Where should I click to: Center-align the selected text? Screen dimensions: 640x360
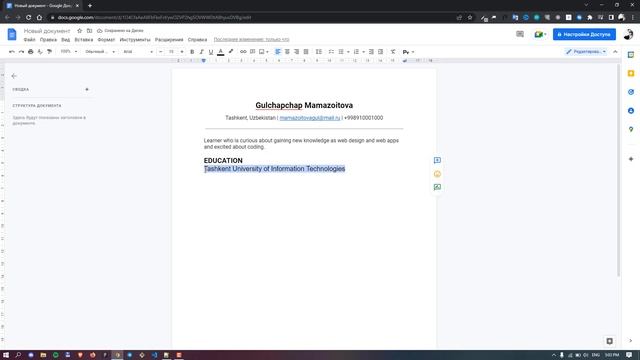[287, 52]
